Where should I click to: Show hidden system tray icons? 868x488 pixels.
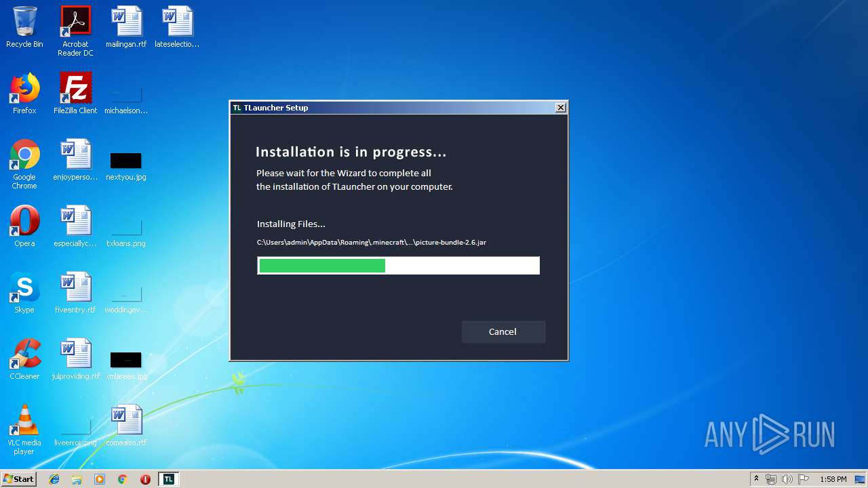(756, 479)
